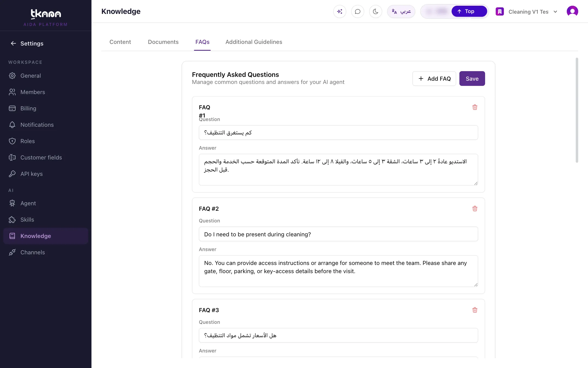Screen dimensions: 588x368
Task: Open the chat bubble icon
Action: (357, 11)
